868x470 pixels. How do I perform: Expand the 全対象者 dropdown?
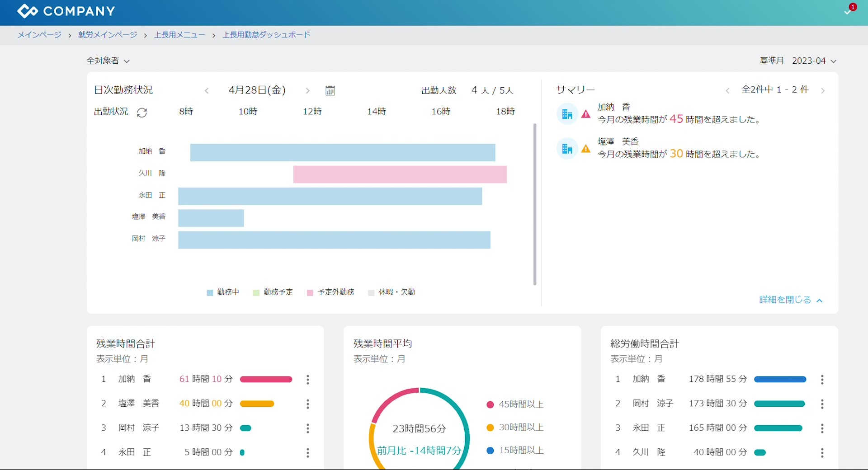108,61
